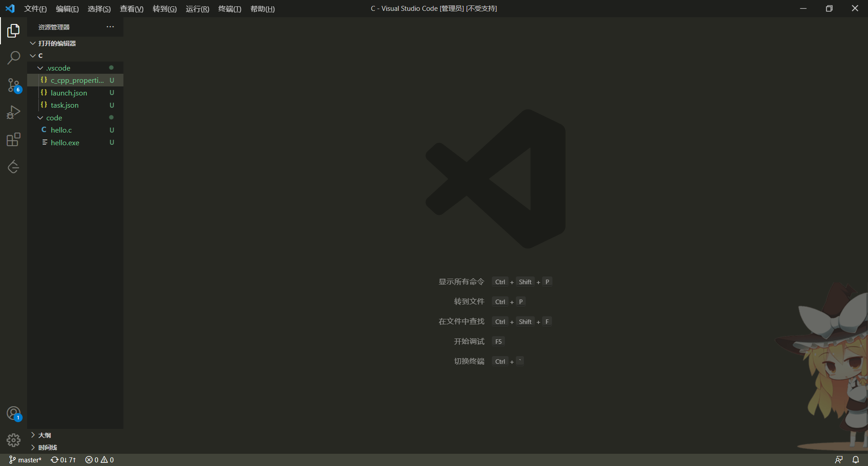Close the VS Code window
This screenshot has width=868, height=466.
pos(855,9)
